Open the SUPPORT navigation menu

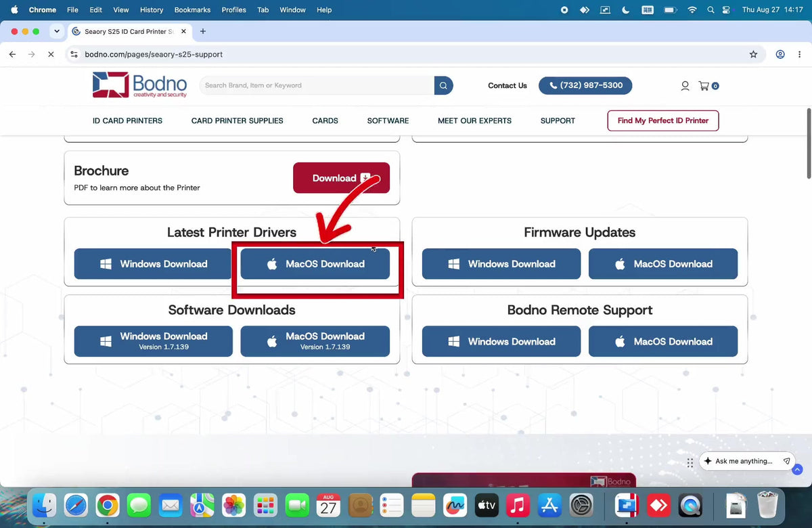558,120
